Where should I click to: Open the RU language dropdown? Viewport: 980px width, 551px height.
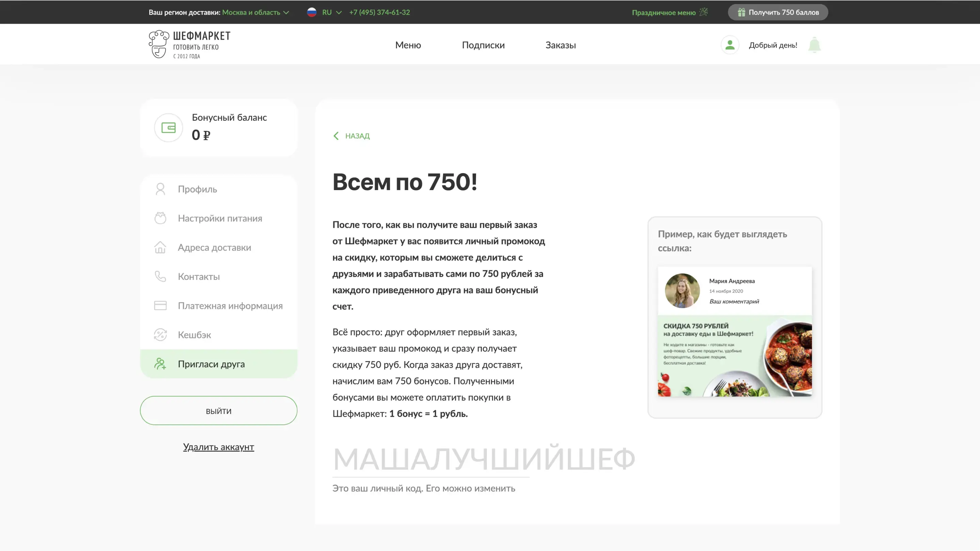[332, 12]
